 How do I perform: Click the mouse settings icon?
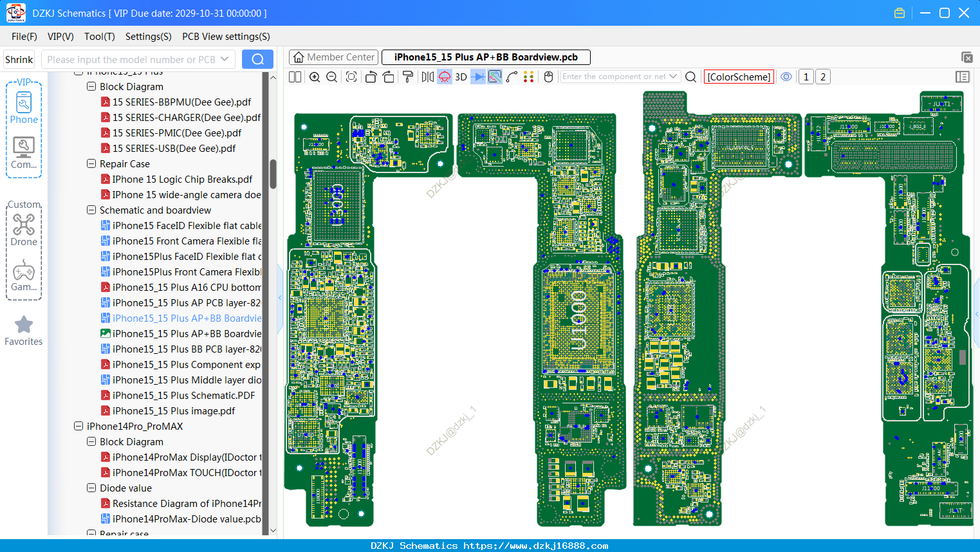click(549, 77)
